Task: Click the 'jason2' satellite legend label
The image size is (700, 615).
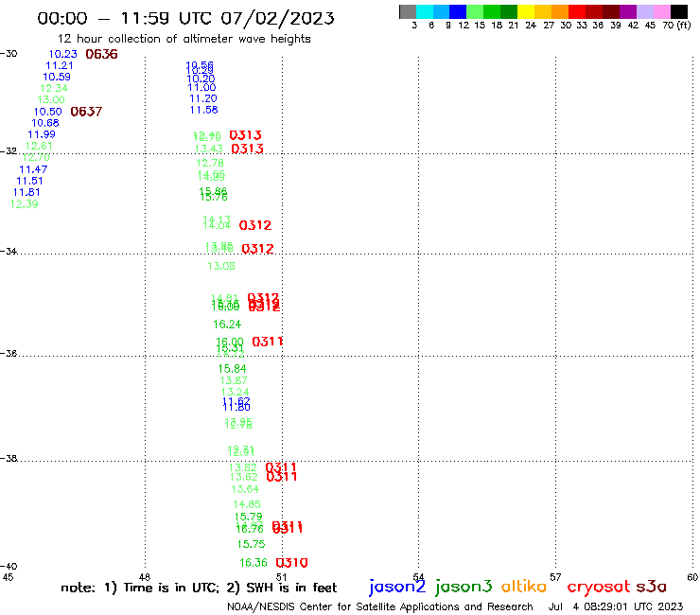Action: coord(397,587)
